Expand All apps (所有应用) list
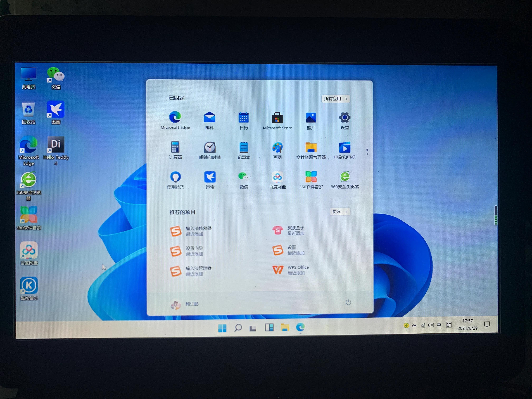 (x=336, y=99)
